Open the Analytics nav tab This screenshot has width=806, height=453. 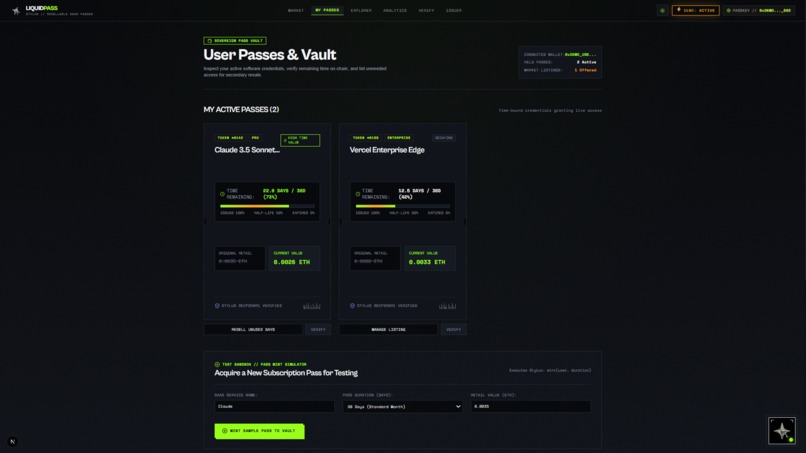(395, 10)
